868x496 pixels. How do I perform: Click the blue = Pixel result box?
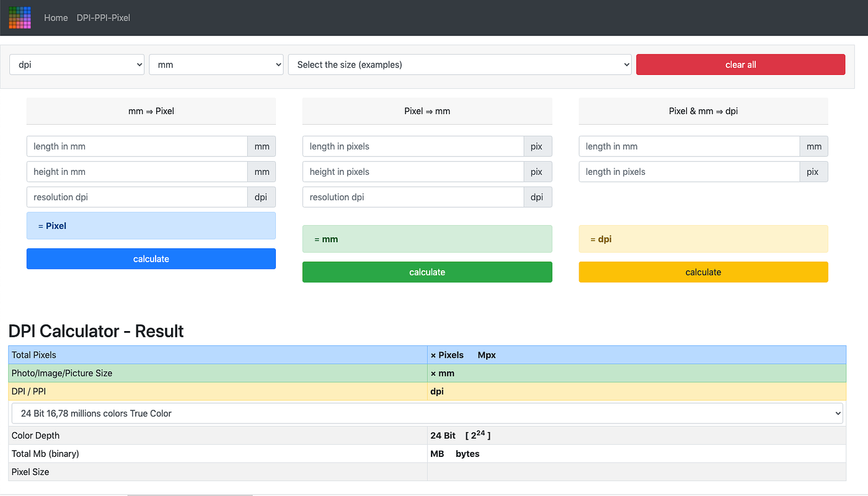[151, 226]
